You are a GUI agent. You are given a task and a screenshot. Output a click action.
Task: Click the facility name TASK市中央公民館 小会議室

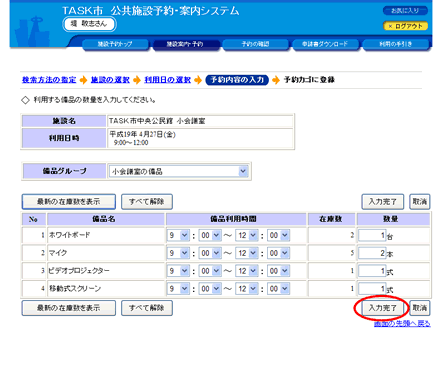pos(157,121)
